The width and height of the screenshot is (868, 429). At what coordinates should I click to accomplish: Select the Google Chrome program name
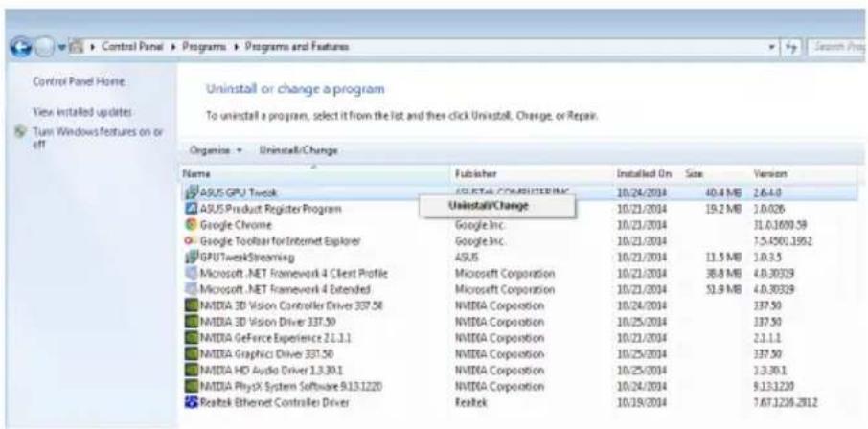[x=236, y=225]
